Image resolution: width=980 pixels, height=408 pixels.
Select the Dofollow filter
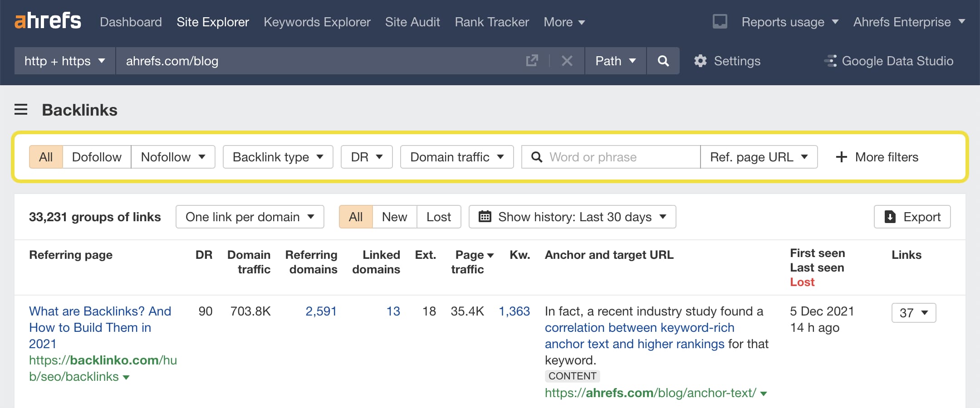click(x=96, y=157)
